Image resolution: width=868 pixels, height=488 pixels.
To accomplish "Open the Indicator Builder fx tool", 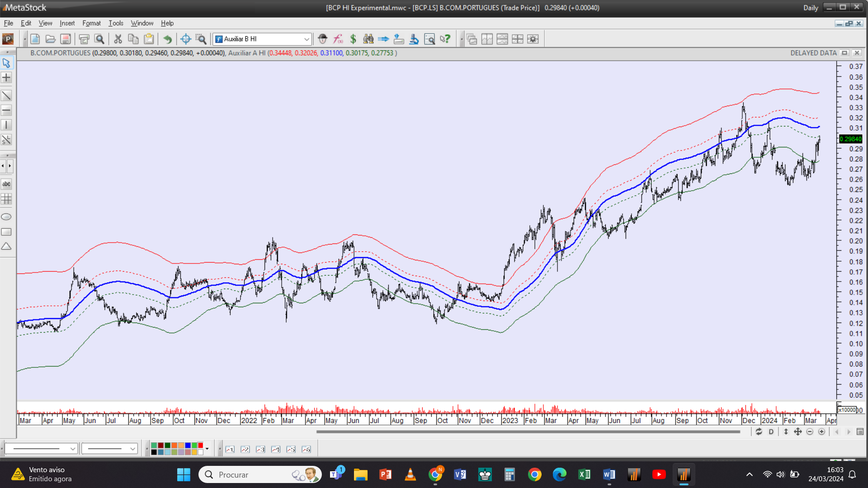I will coord(338,39).
